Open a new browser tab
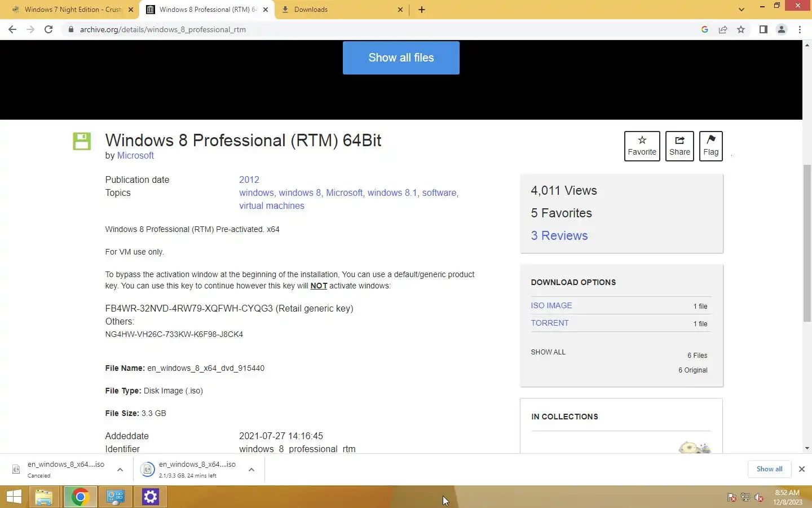 click(x=422, y=10)
